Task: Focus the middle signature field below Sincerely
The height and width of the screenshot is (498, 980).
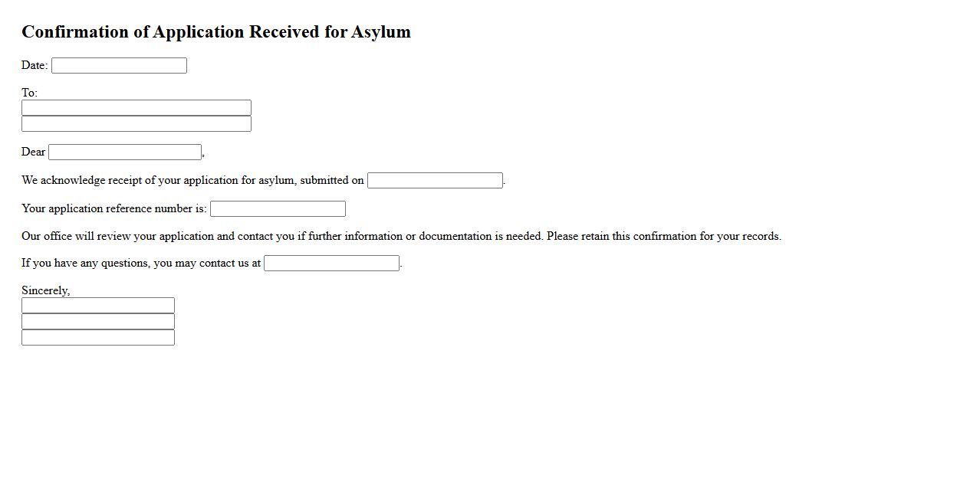Action: 98,322
